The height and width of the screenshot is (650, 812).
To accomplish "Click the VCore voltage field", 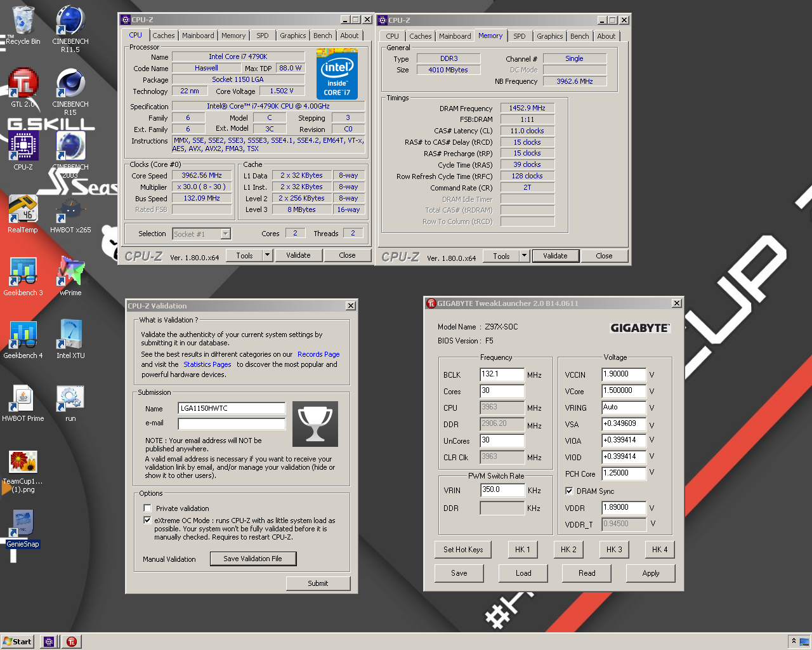I will (624, 391).
